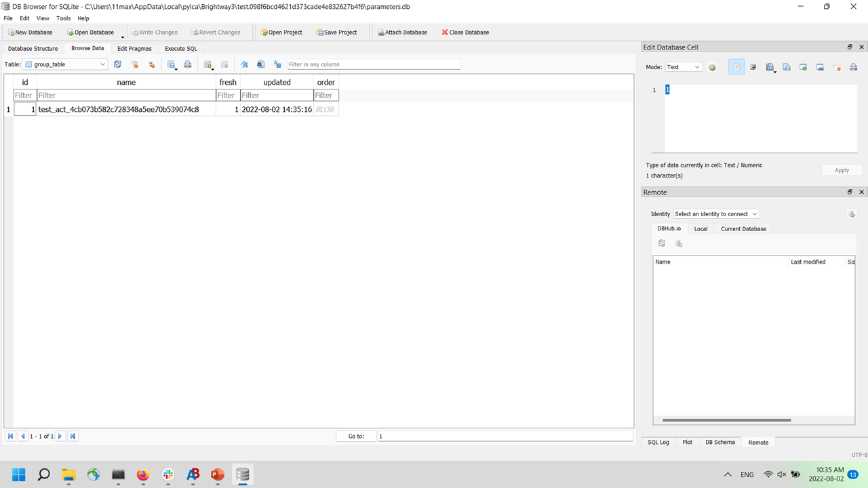Go to next record navigation button
Viewport: 868px width, 488px height.
click(60, 436)
